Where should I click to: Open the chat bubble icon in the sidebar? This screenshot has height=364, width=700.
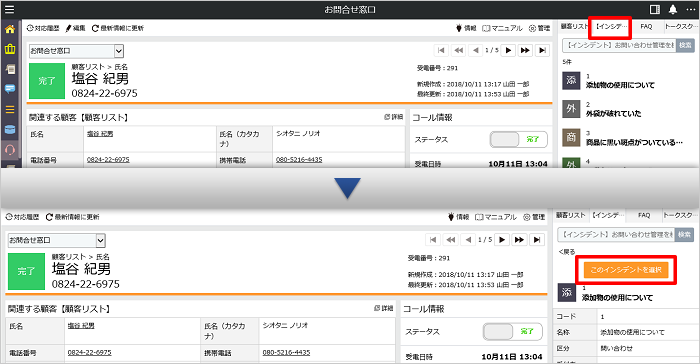point(10,89)
